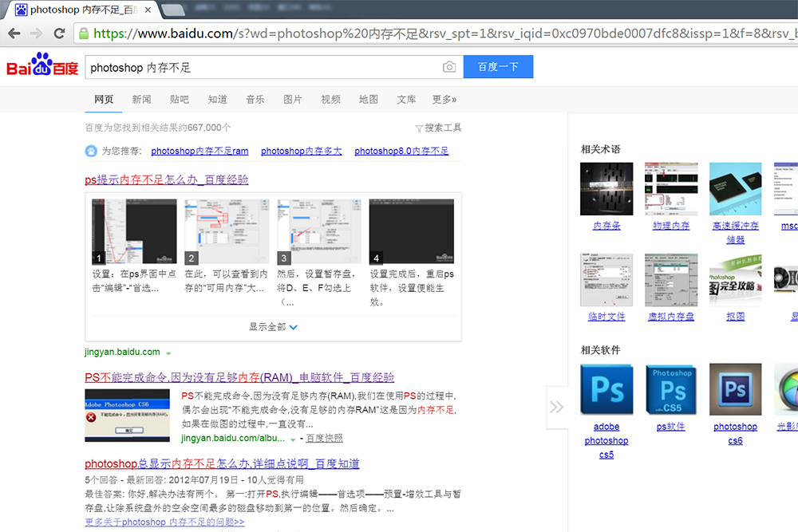Open step 4 thumbnail in first result
Image resolution: width=798 pixels, height=532 pixels.
point(411,232)
